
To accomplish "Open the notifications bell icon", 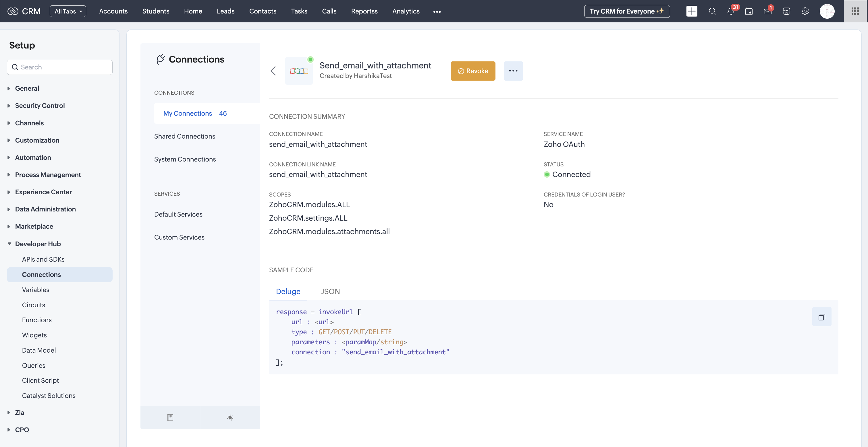I will click(730, 11).
